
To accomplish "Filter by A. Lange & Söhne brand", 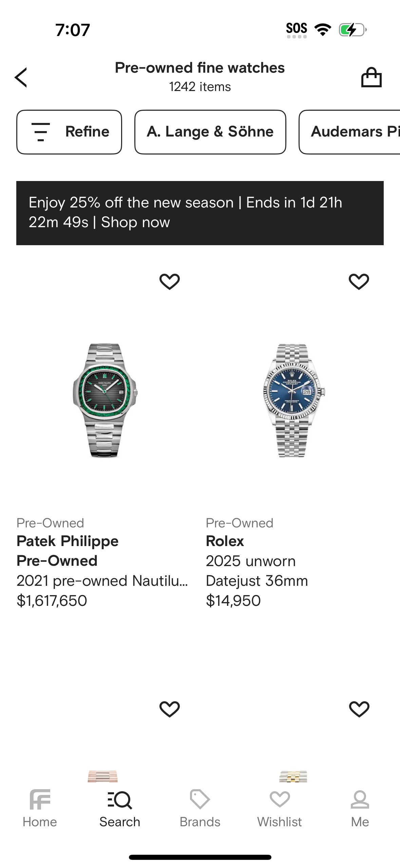I will pos(210,132).
